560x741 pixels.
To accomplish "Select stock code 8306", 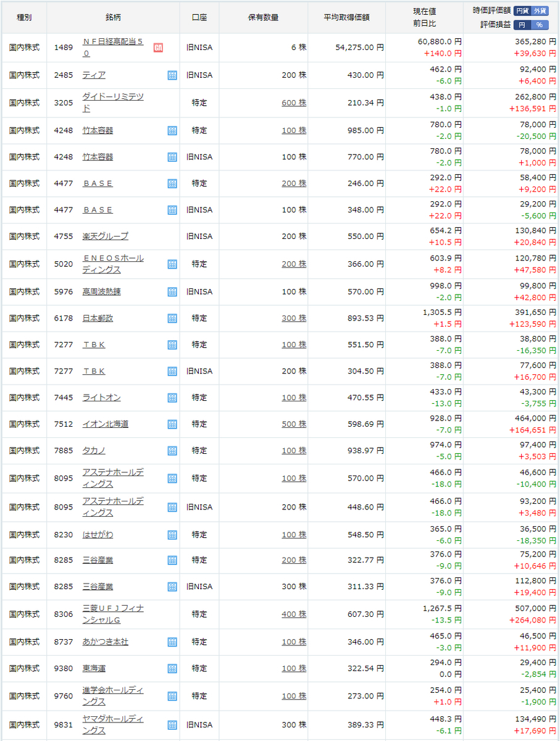I will tap(63, 614).
